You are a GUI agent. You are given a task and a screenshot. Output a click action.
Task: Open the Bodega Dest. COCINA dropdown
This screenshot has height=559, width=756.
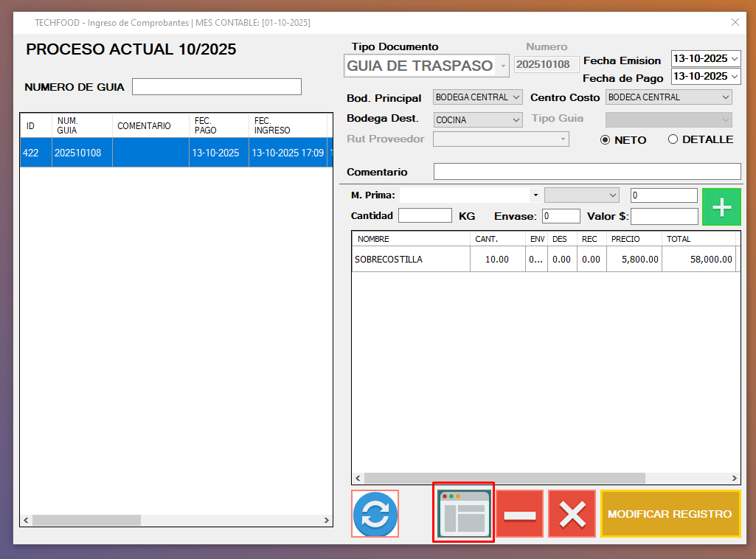pos(516,119)
